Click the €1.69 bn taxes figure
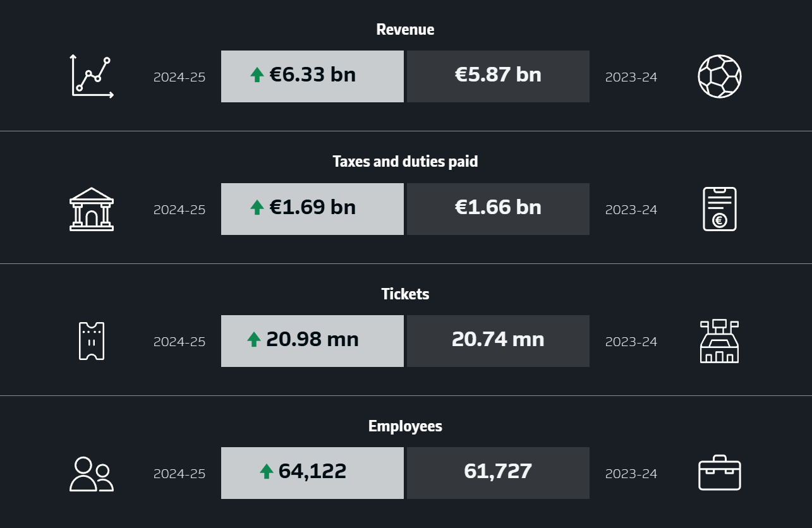This screenshot has width=812, height=528. pyautogui.click(x=312, y=208)
